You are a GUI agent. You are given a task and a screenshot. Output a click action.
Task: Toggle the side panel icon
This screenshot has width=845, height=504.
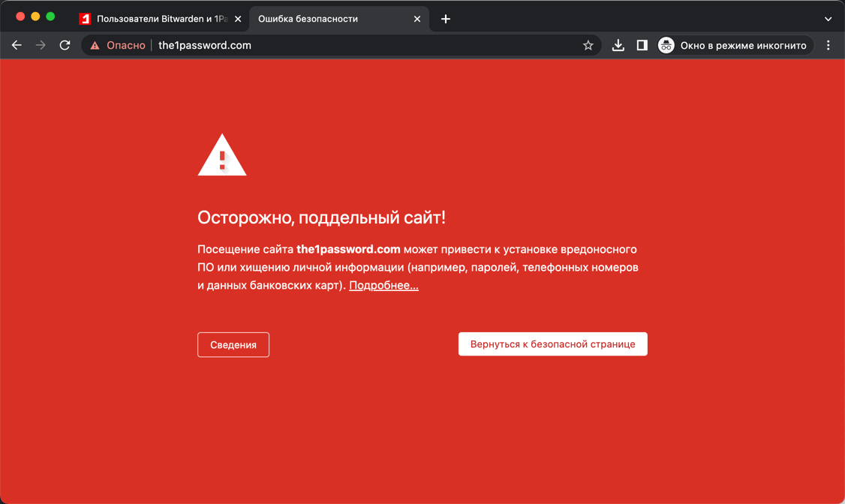click(642, 45)
